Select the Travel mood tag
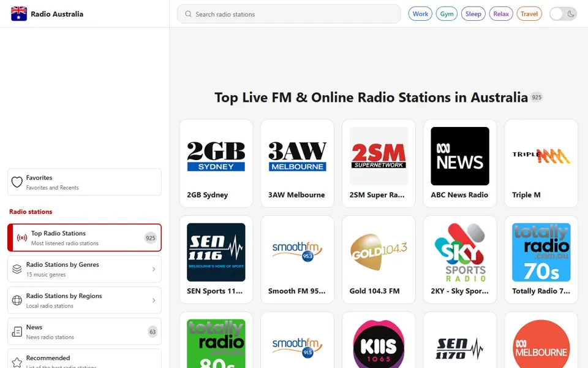 (x=529, y=14)
